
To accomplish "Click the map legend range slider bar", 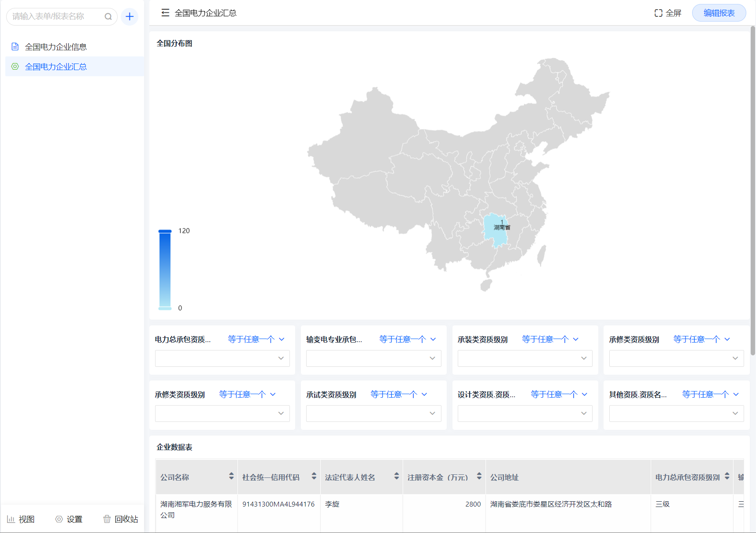I will [x=165, y=270].
